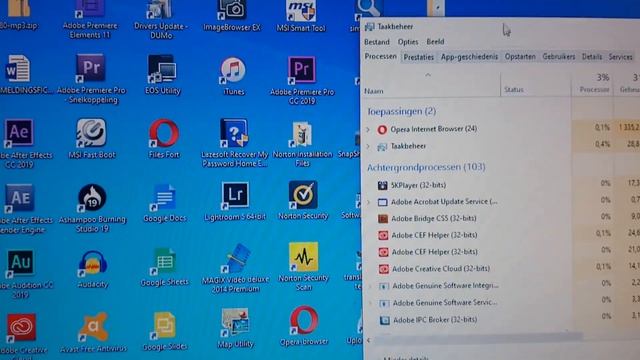The height and width of the screenshot is (360, 640).
Task: Click the Toepassingen (2) group heading
Action: (401, 111)
